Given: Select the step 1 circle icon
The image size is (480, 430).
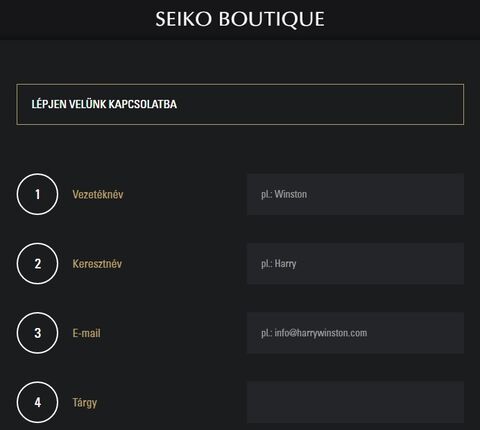Looking at the screenshot, I should [37, 194].
